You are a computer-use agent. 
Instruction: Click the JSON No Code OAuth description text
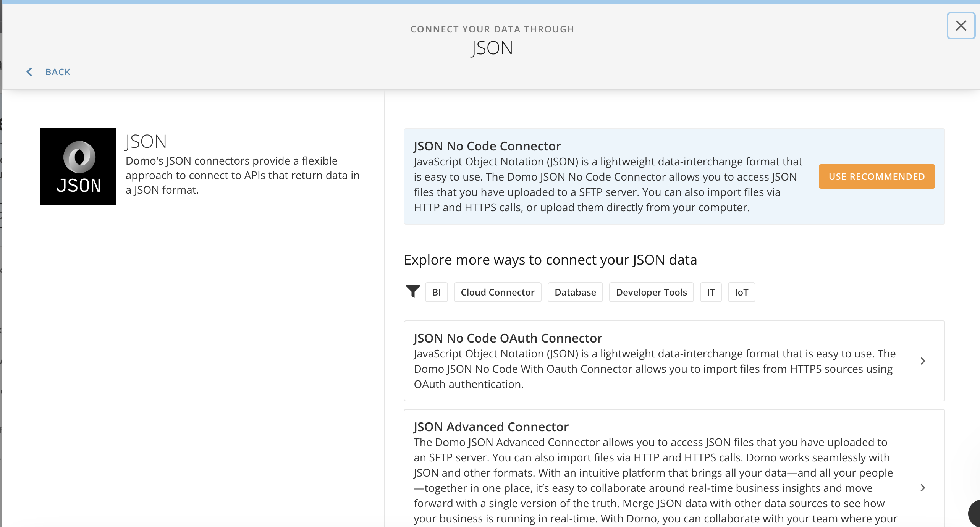(653, 369)
